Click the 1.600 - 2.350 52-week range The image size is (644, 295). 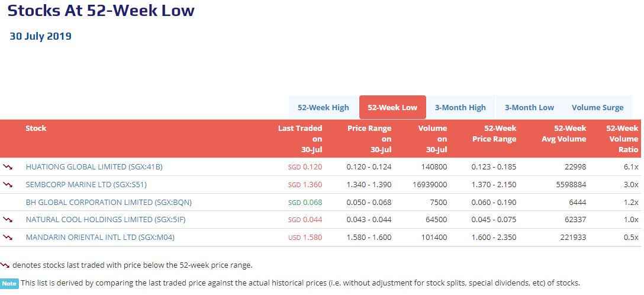coord(494,237)
